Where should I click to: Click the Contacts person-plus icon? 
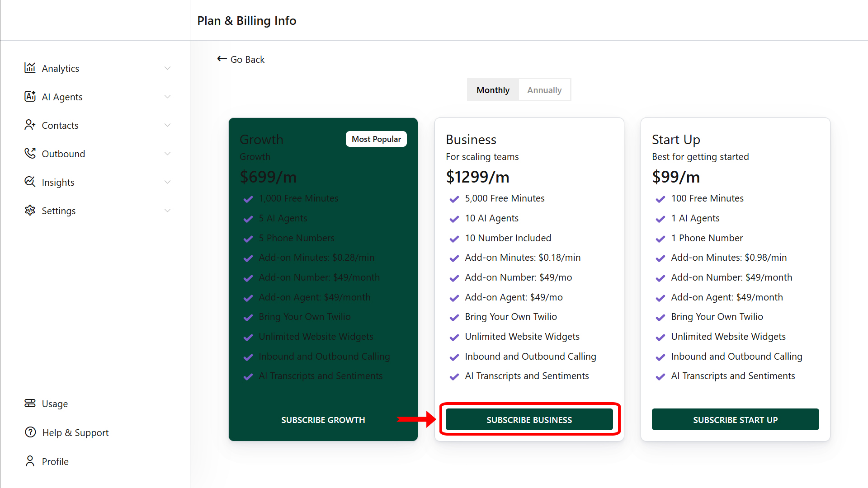[30, 125]
